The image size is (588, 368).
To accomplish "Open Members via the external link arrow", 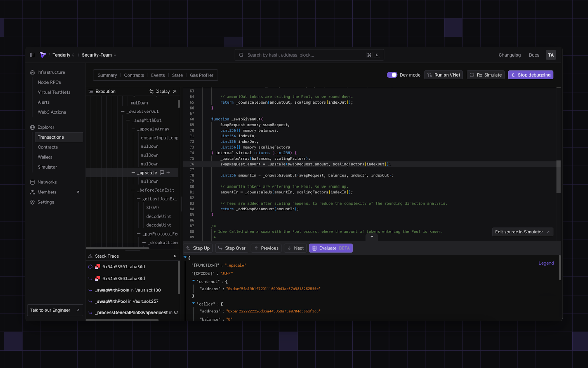I will pos(78,192).
